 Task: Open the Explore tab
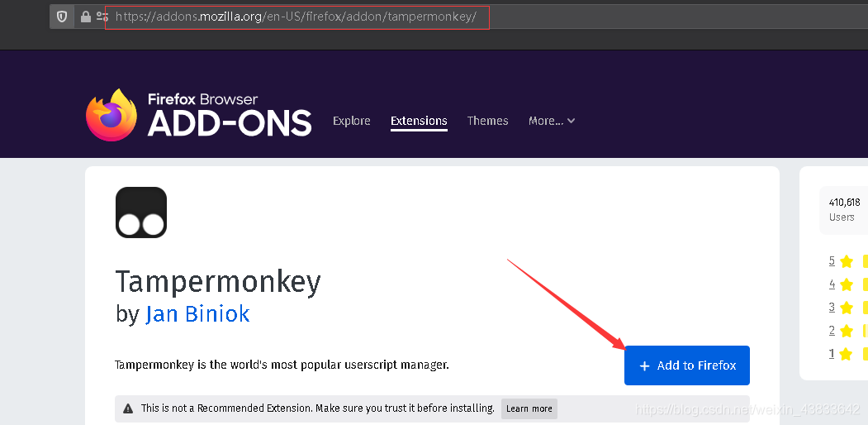352,121
